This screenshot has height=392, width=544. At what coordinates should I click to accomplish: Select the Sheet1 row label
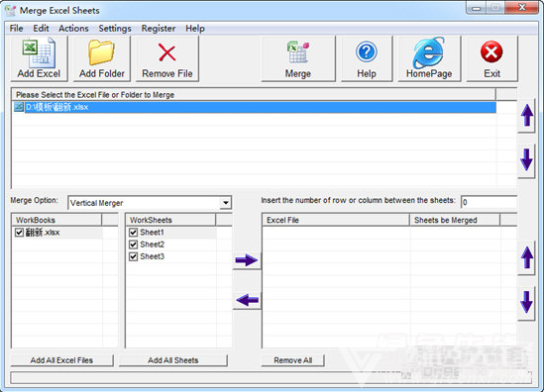point(152,233)
